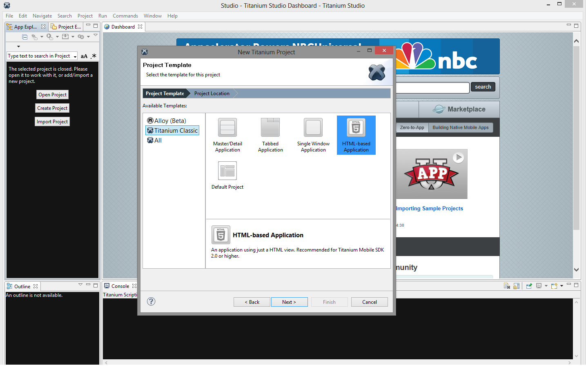This screenshot has height=392, width=586.
Task: Click the Dashboard search button
Action: [483, 87]
